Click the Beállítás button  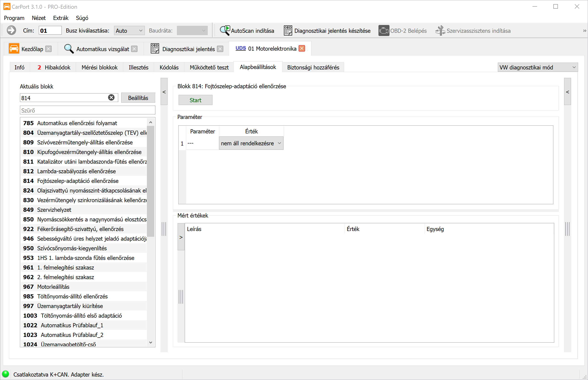point(138,98)
